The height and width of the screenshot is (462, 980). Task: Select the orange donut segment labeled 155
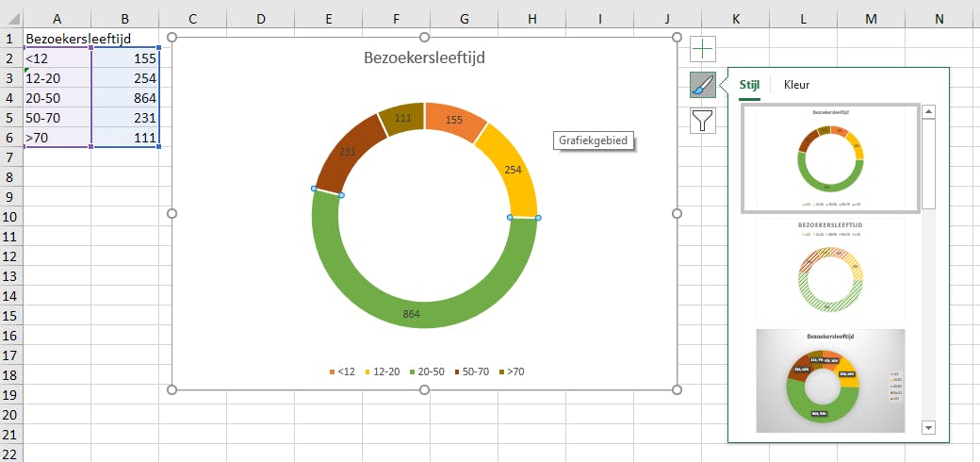tap(456, 119)
